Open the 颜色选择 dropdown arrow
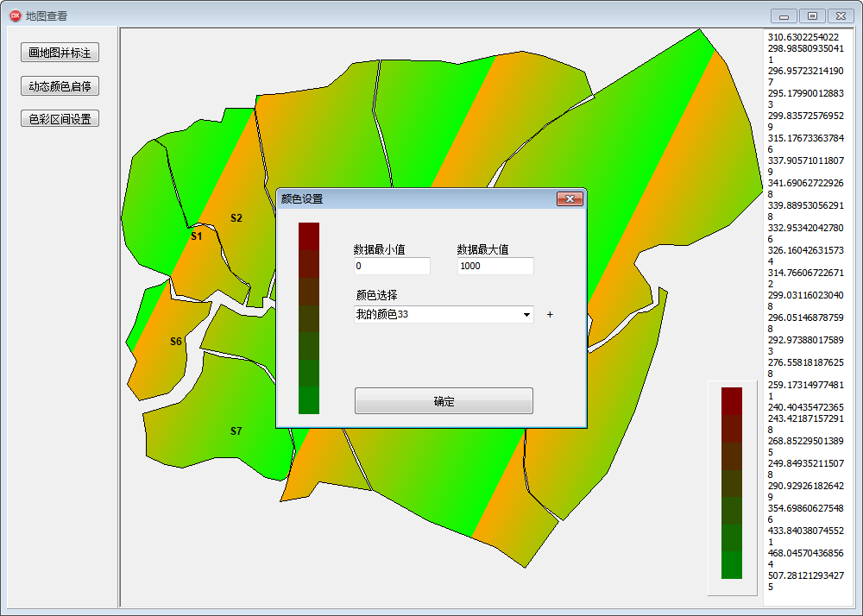The height and width of the screenshot is (616, 863). (x=526, y=315)
